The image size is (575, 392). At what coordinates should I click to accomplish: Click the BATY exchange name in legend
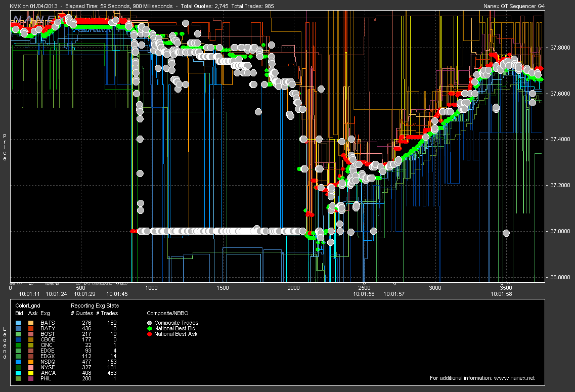click(x=48, y=329)
